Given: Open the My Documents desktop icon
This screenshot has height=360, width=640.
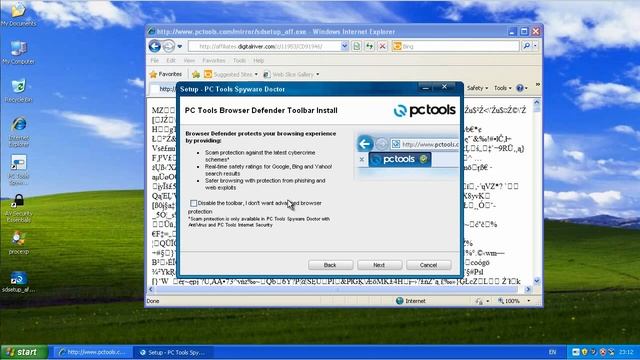Looking at the screenshot, I should pyautogui.click(x=18, y=13).
